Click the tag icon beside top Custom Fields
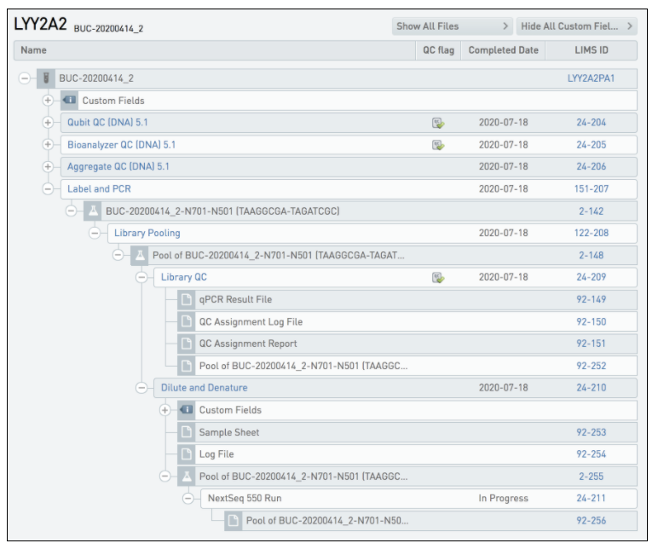The image size is (658, 550). click(69, 101)
